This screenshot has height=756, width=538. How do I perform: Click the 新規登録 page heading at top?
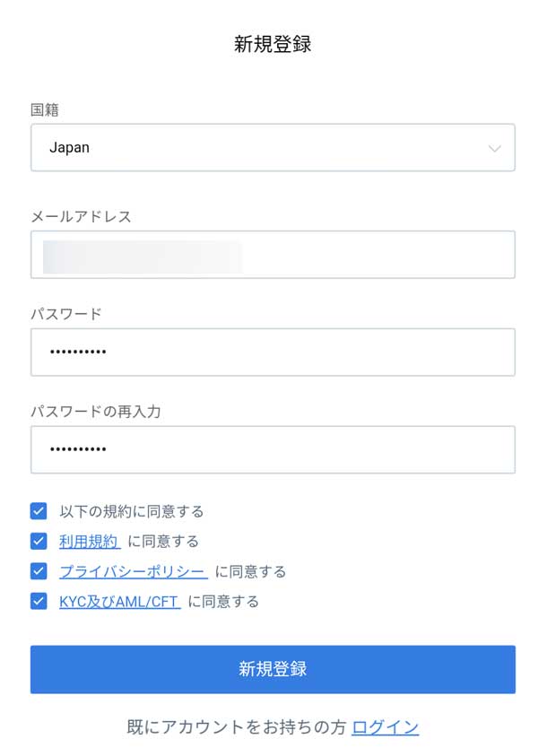(x=273, y=45)
